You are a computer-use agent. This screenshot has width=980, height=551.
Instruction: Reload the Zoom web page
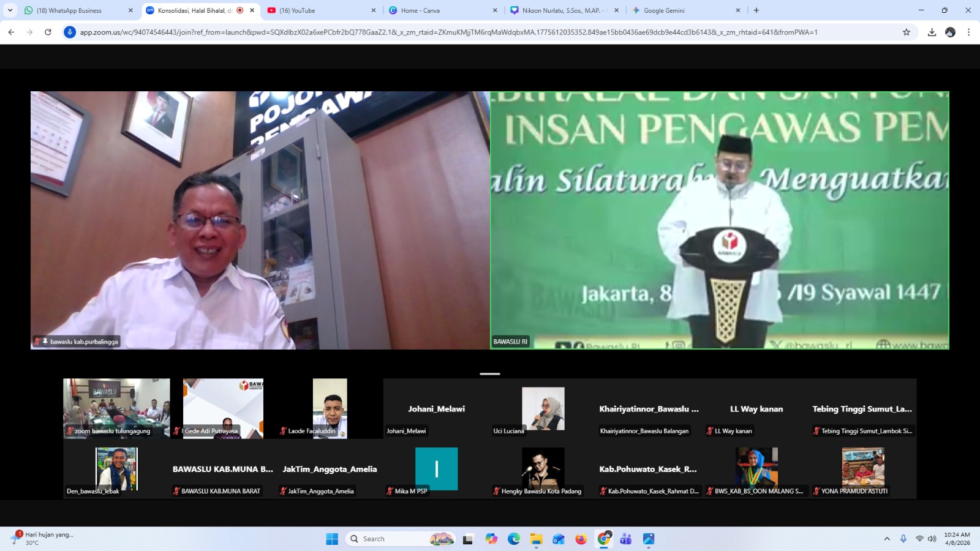click(48, 32)
